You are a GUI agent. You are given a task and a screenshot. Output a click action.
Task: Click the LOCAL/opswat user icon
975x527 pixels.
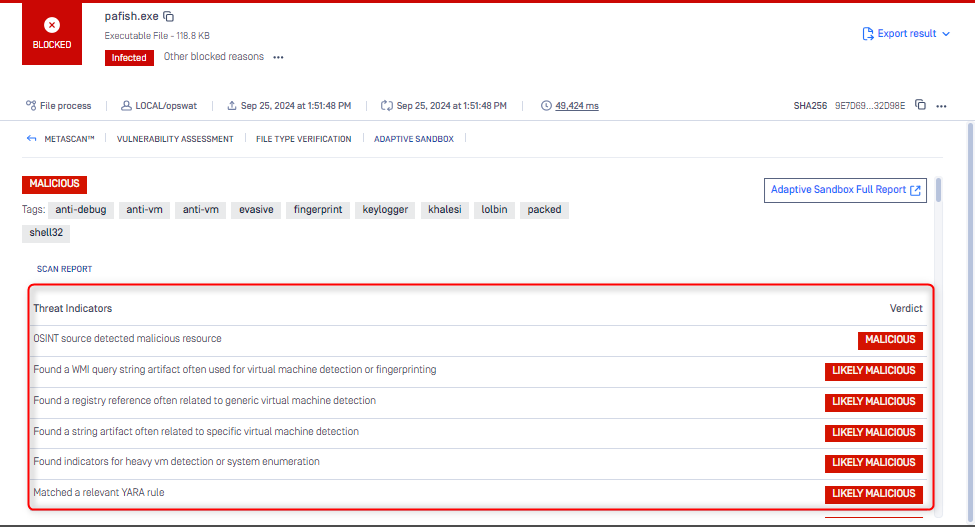[126, 106]
